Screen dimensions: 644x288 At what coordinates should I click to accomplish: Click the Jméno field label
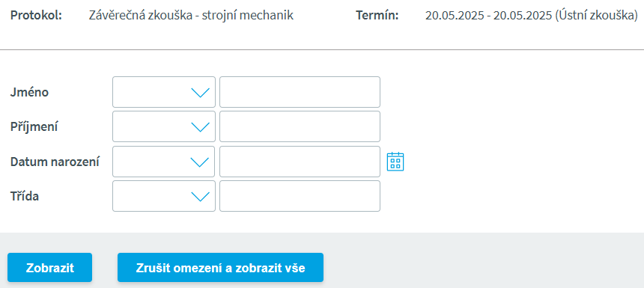point(29,92)
